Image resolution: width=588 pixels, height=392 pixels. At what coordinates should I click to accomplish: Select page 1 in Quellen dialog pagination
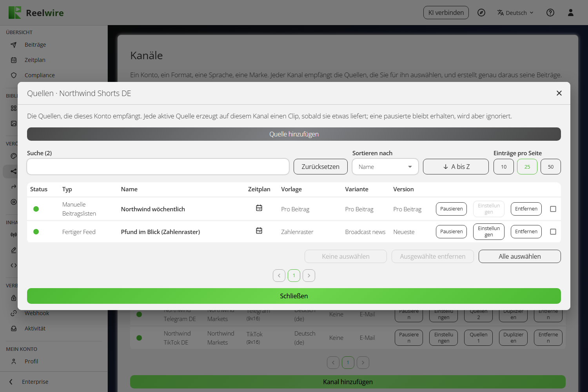click(x=294, y=276)
